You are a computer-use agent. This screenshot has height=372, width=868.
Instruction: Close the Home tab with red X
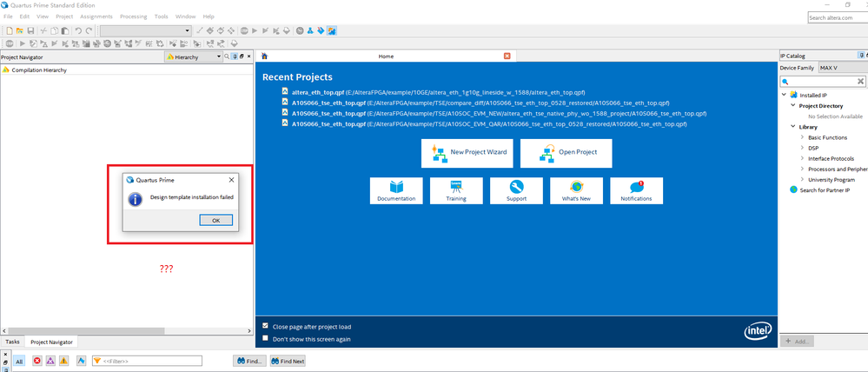click(x=507, y=56)
